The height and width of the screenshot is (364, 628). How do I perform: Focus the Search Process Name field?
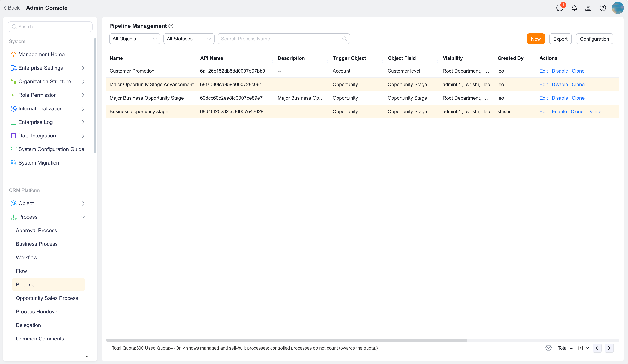click(x=284, y=39)
